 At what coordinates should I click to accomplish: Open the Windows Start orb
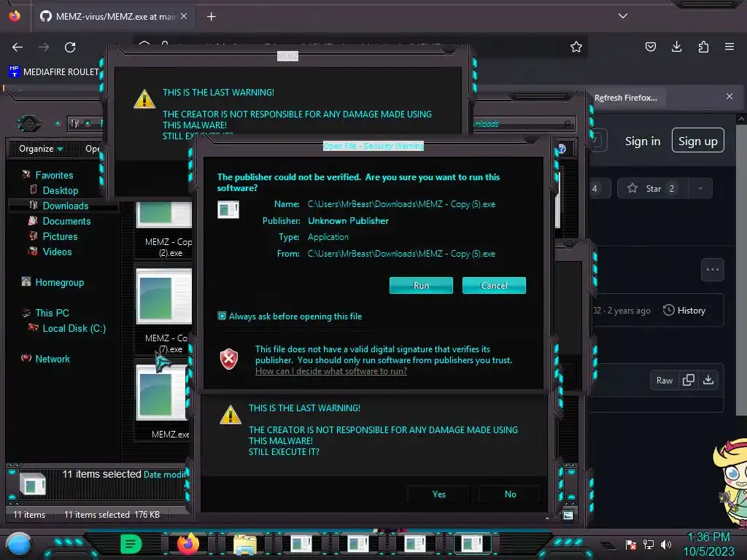coord(19,544)
